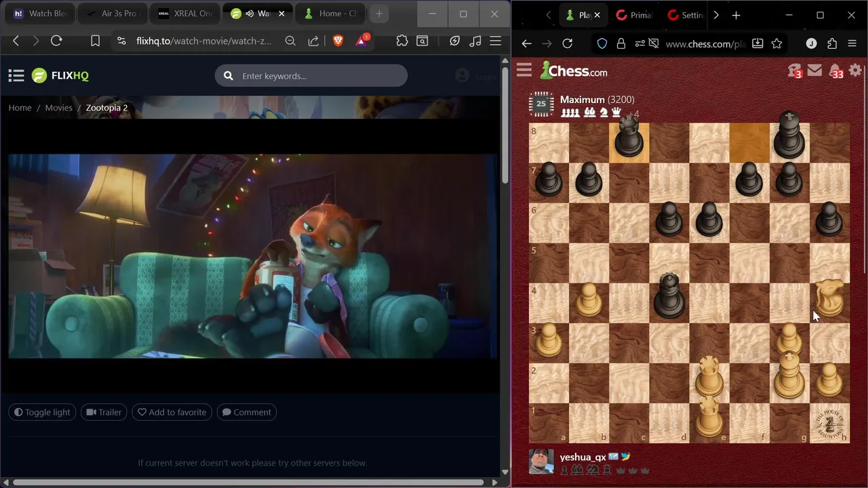Close the active FlixHQ tab

coord(281,14)
